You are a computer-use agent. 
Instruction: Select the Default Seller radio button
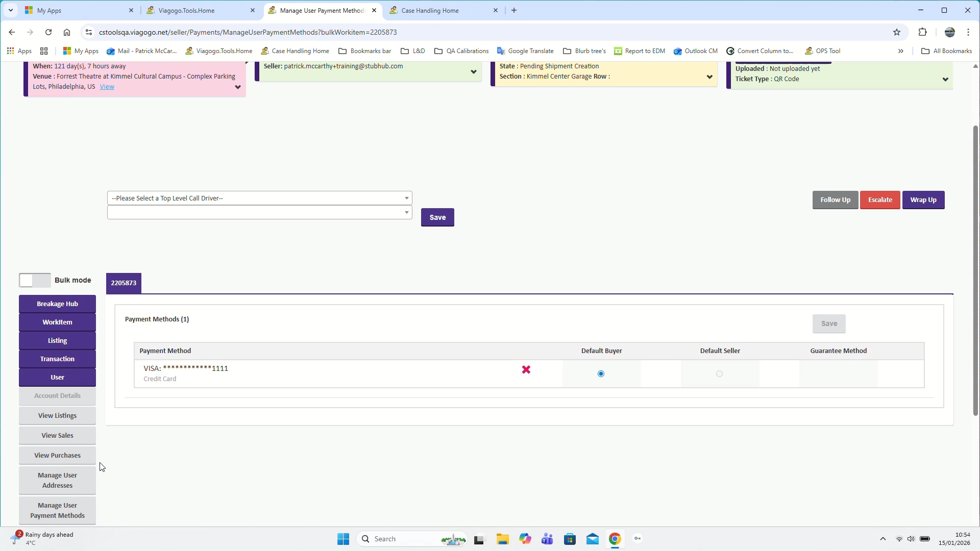719,374
